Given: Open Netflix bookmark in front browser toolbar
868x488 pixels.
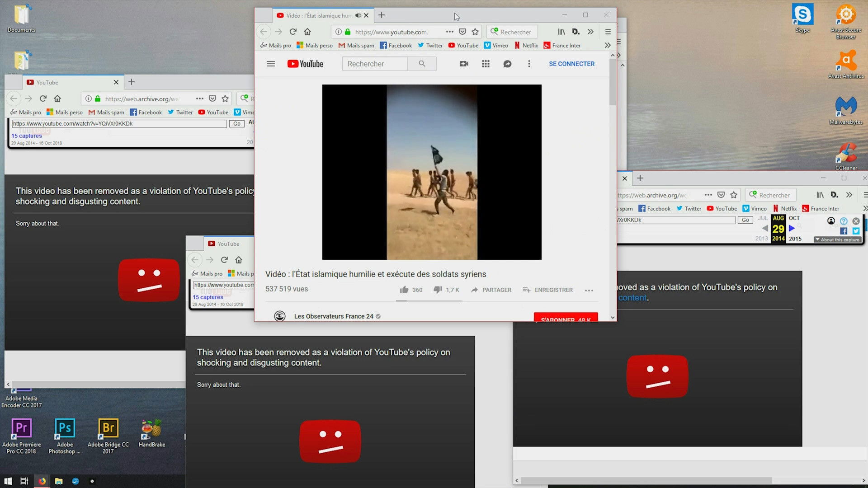Looking at the screenshot, I should click(x=526, y=45).
